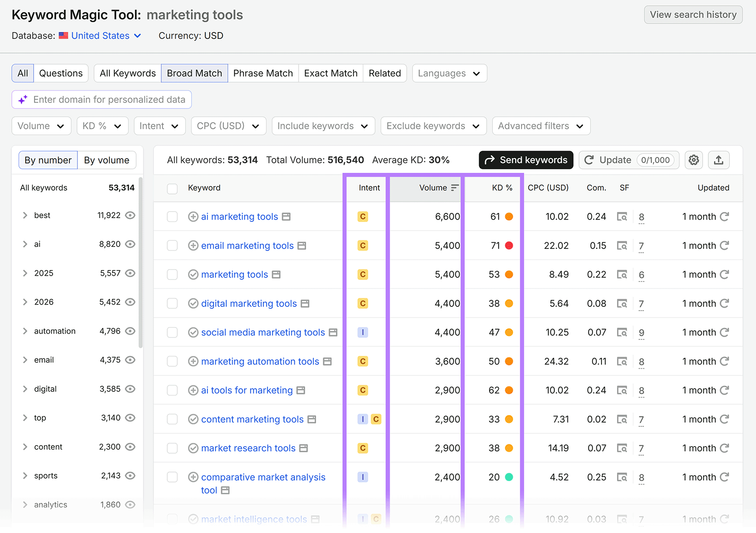
Task: Refresh email marketing tools row data
Action: 724,245
